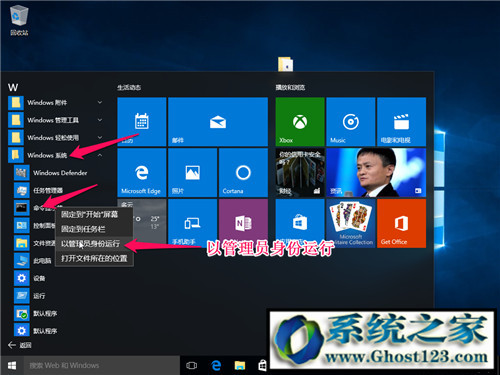Open the 财经 finance live tile
Viewport: 500px width, 375px height.
pyautogui.click(x=300, y=173)
